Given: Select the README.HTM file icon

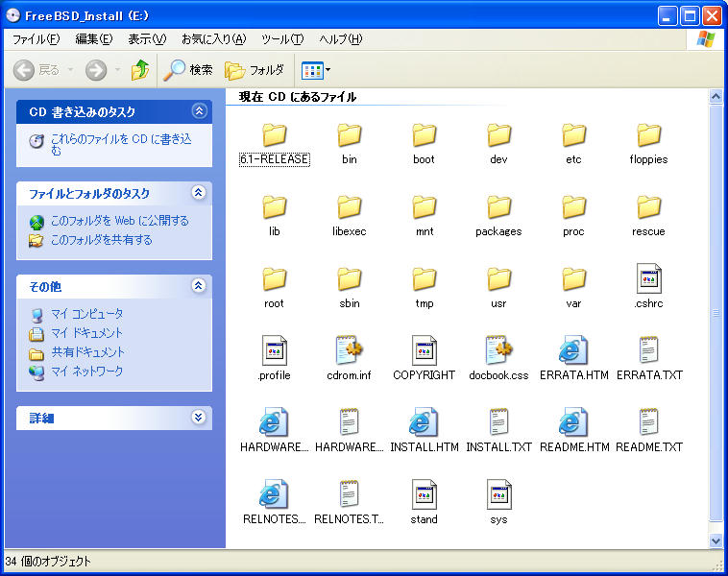Looking at the screenshot, I should click(x=573, y=422).
